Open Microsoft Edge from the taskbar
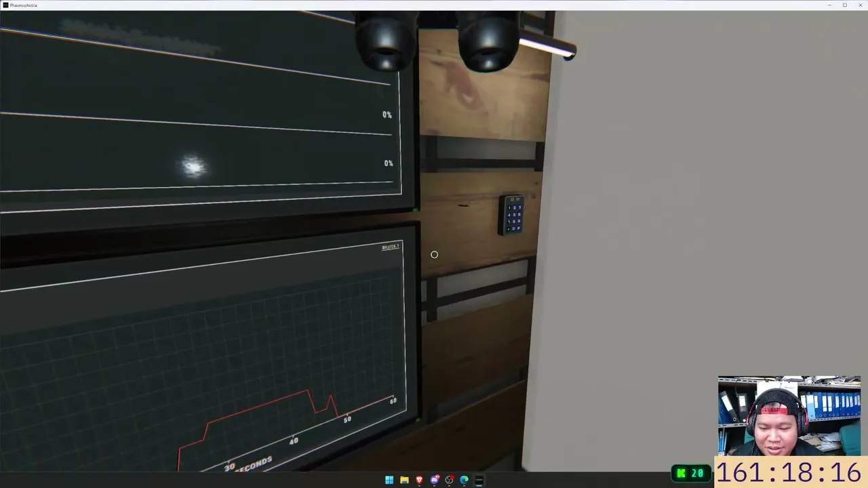The image size is (868, 488). tap(464, 481)
